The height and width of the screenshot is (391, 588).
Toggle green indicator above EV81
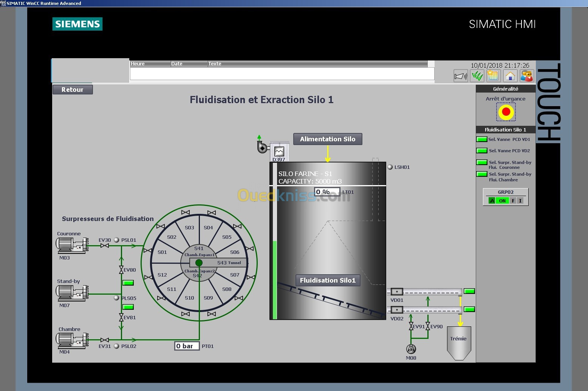pos(128,307)
